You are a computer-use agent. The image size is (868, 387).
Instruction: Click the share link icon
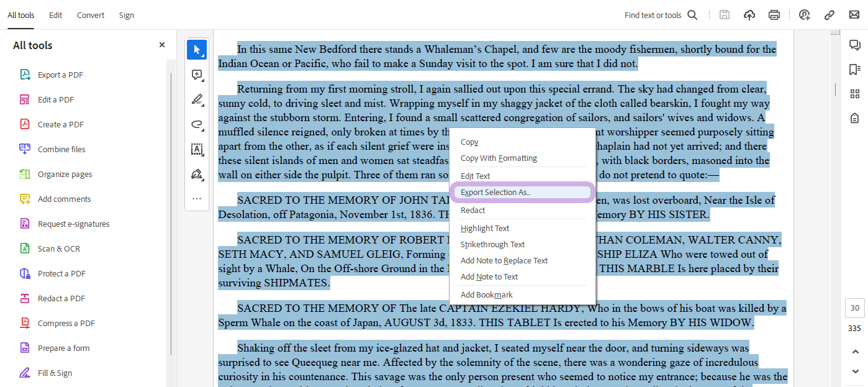pos(829,15)
